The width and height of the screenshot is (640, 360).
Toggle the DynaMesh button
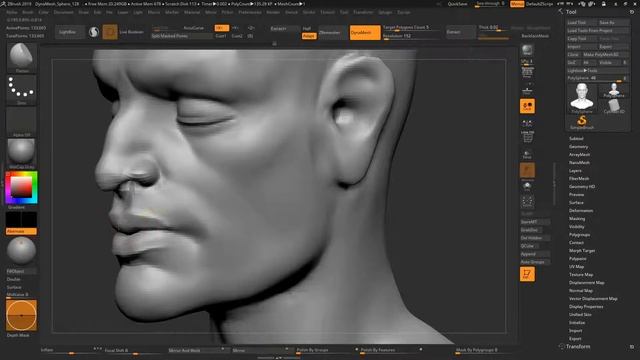coord(365,32)
